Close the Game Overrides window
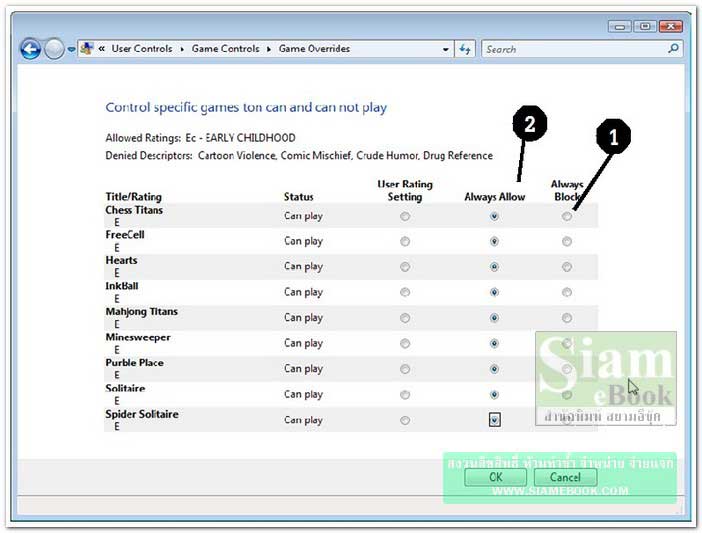 point(670,27)
